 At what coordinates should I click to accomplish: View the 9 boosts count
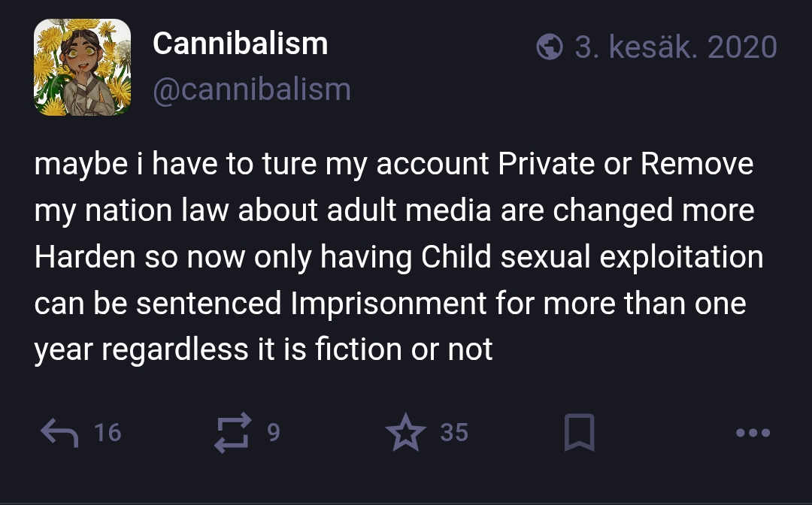(274, 433)
